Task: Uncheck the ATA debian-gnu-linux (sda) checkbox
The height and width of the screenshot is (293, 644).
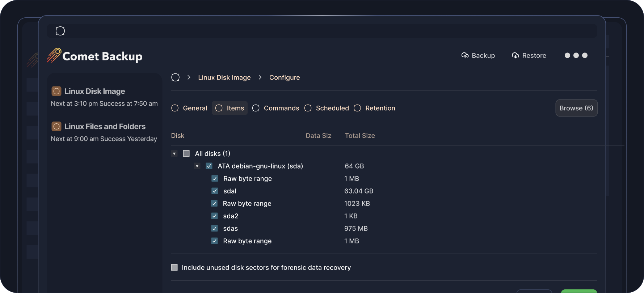Action: click(x=209, y=166)
